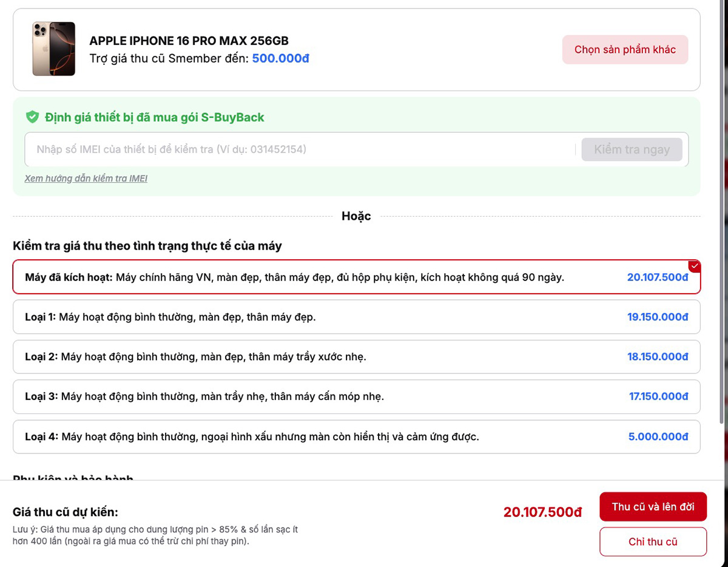Click the 'Kiểm tra ngay' button
728x567 pixels.
(632, 149)
